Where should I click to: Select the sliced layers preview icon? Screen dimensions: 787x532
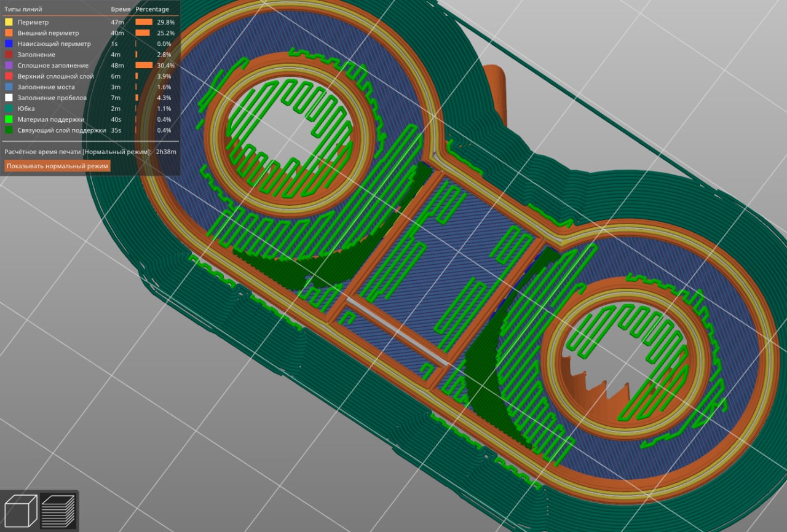pyautogui.click(x=58, y=511)
